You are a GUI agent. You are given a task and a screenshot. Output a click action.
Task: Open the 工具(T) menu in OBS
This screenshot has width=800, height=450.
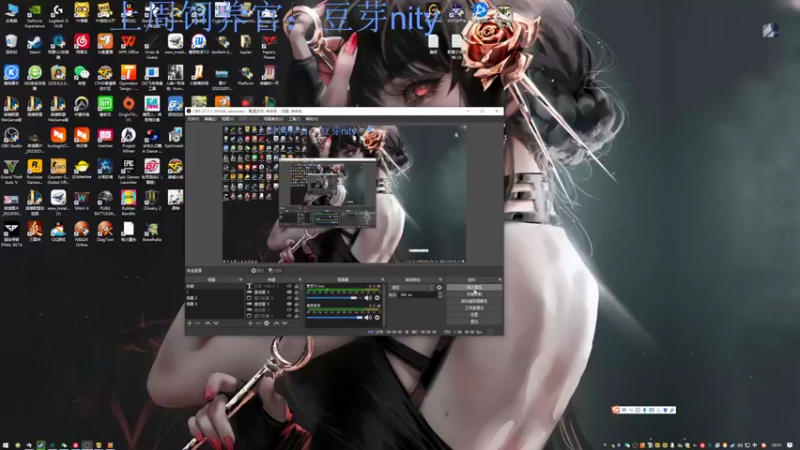tap(294, 119)
